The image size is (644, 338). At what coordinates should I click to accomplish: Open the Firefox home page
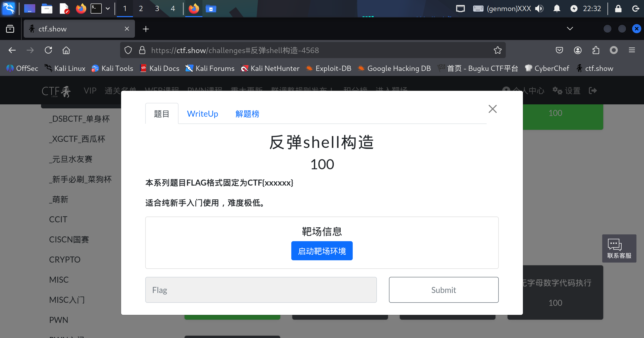pyautogui.click(x=66, y=50)
